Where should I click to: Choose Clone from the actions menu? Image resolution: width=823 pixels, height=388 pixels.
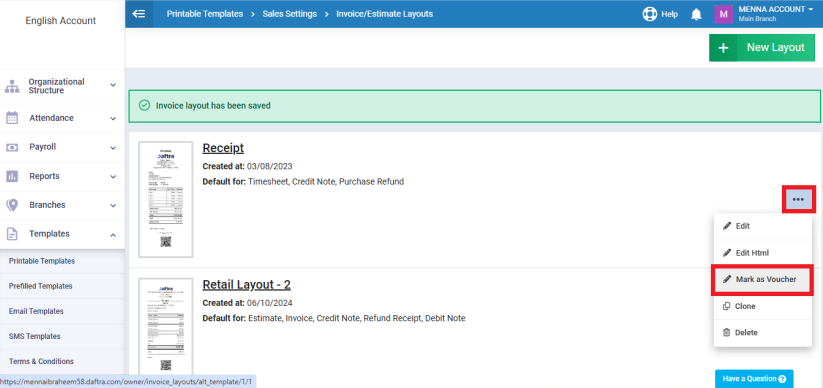(x=763, y=306)
